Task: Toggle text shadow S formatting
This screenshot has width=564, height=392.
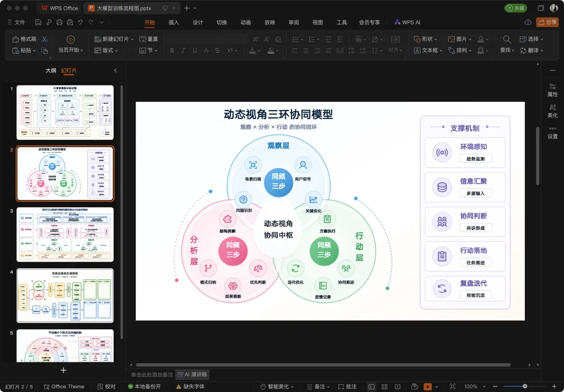Action: tap(217, 50)
